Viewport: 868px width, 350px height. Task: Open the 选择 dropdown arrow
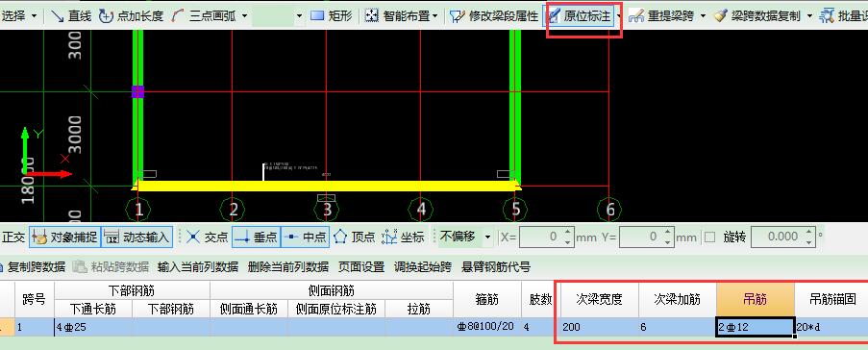35,15
